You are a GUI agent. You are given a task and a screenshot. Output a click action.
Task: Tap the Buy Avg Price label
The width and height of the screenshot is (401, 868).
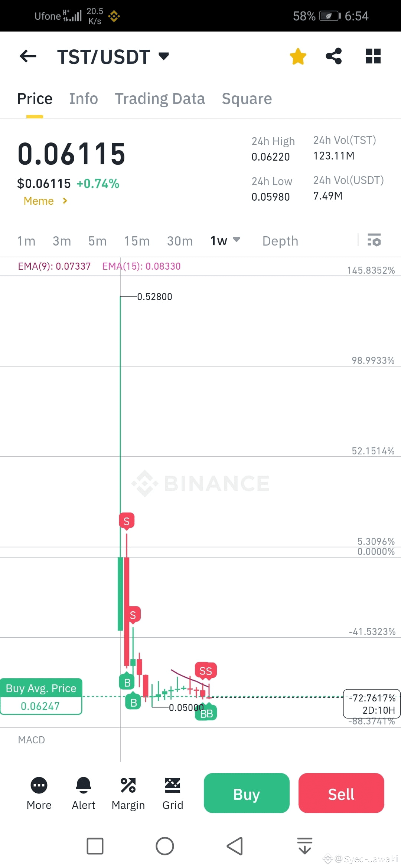click(x=41, y=688)
